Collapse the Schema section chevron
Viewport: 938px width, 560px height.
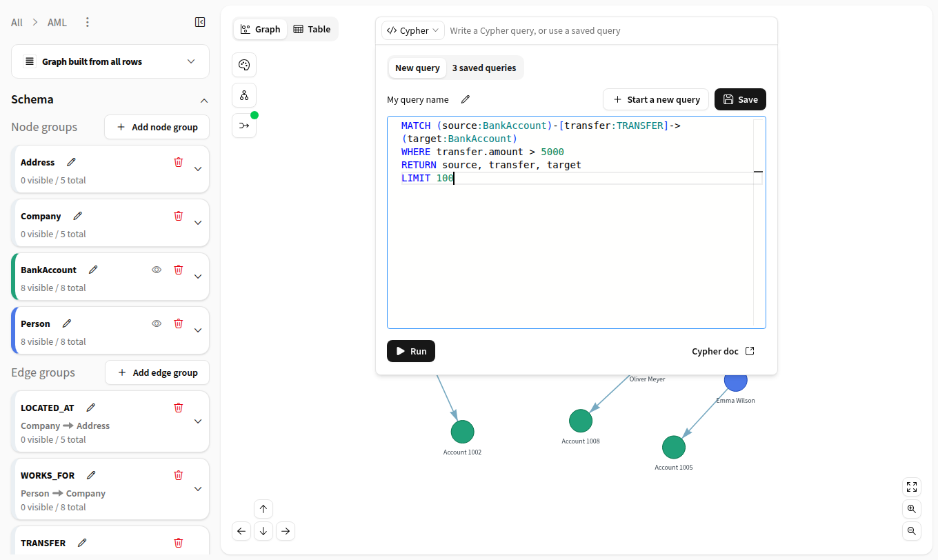(203, 100)
